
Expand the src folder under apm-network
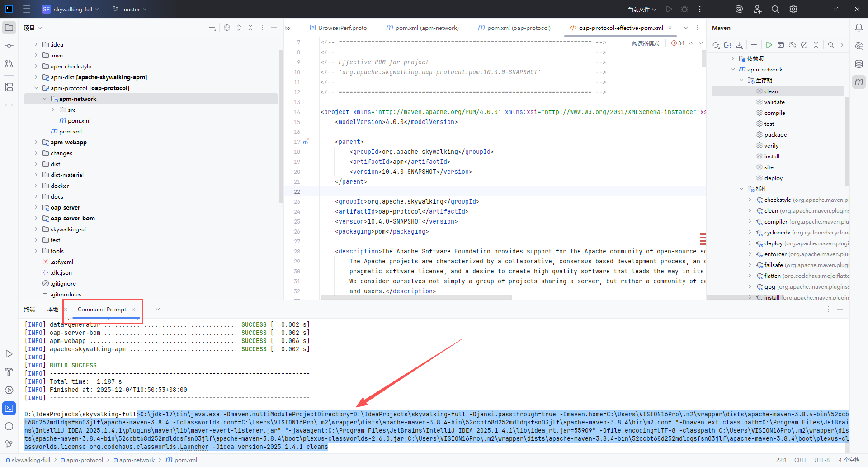(x=53, y=110)
